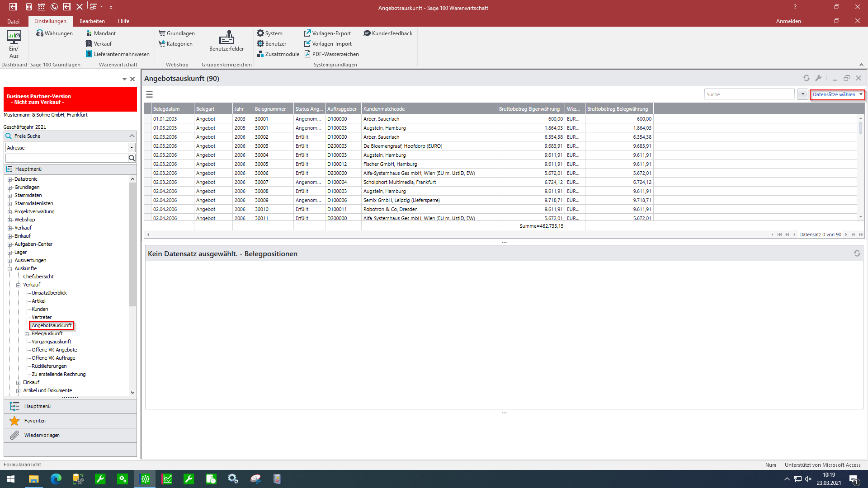Select Offene VK-Angebote tree item
This screenshot has width=868, height=488.
(54, 350)
